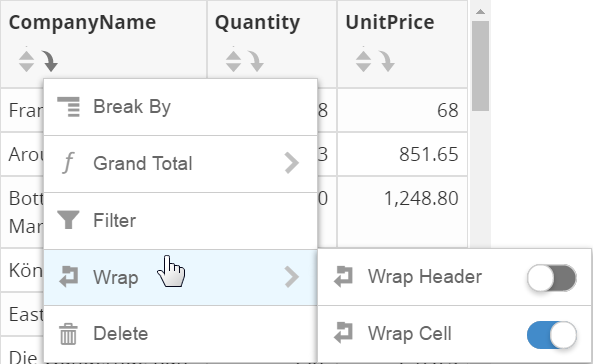
Task: Click the UnitPrice sort up-down icon
Action: coord(363,60)
